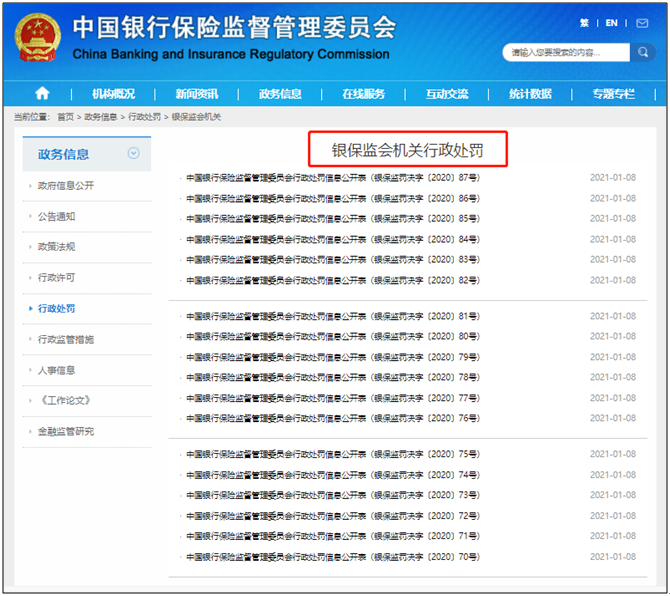Viewport: 670px width, 596px height.
Task: Select 公告通知 in the sidebar
Action: click(x=56, y=217)
